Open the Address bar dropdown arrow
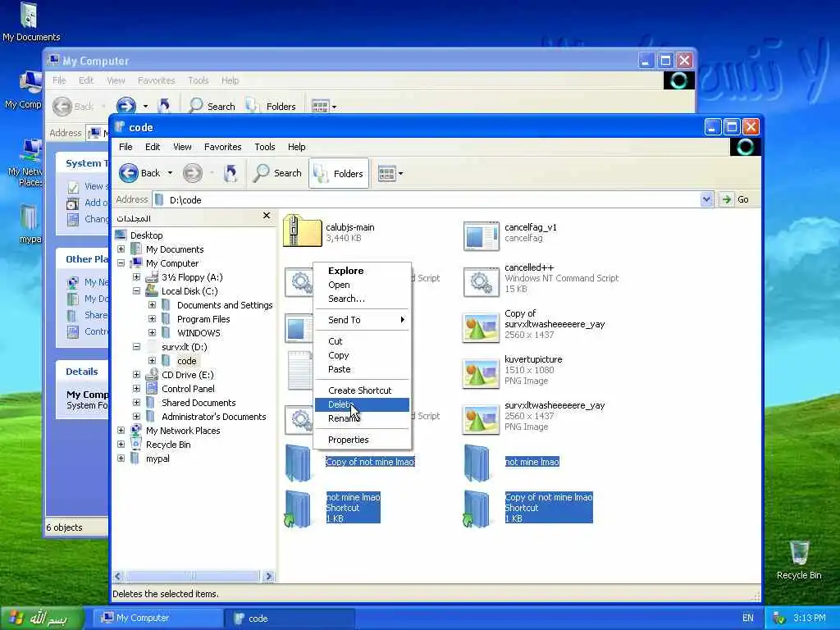This screenshot has height=630, width=840. pos(706,199)
